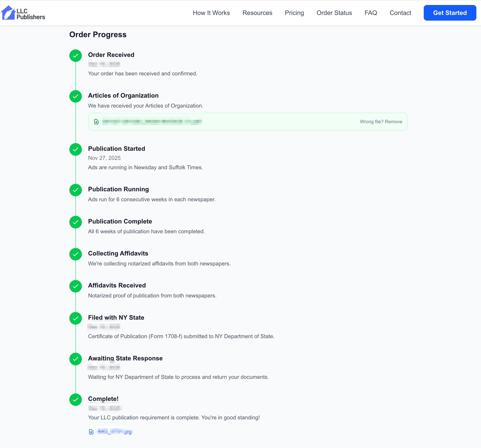Open the Resources menu item
Viewport: 481px width, 448px height.
coord(257,13)
